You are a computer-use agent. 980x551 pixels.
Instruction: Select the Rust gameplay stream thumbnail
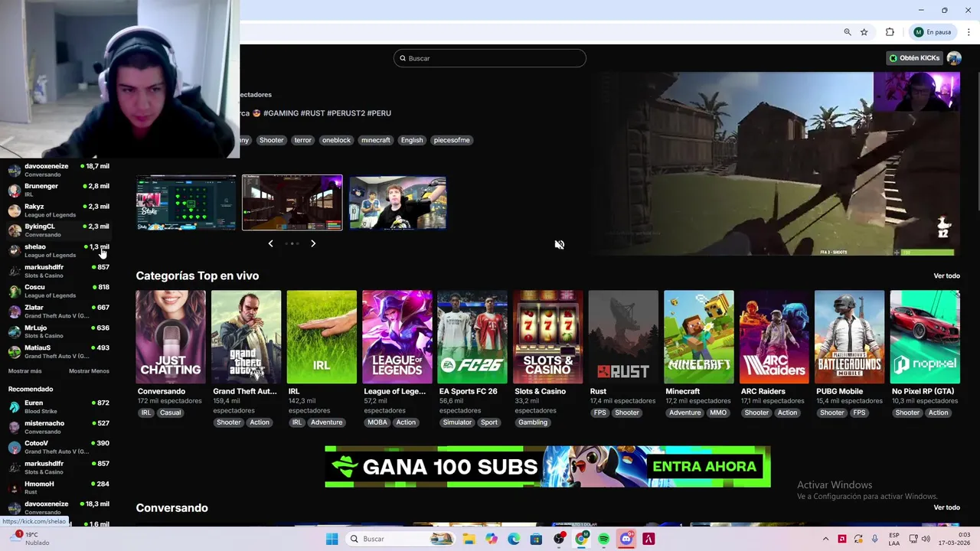click(x=292, y=202)
